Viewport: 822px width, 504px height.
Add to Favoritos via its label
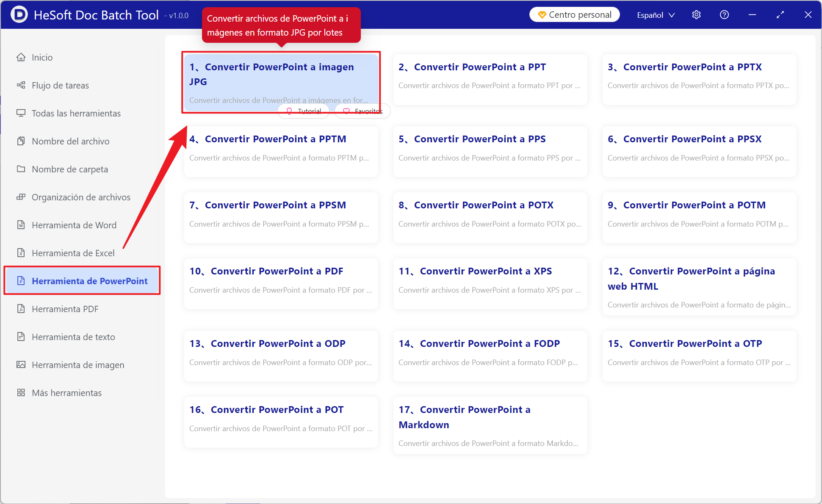coord(368,111)
